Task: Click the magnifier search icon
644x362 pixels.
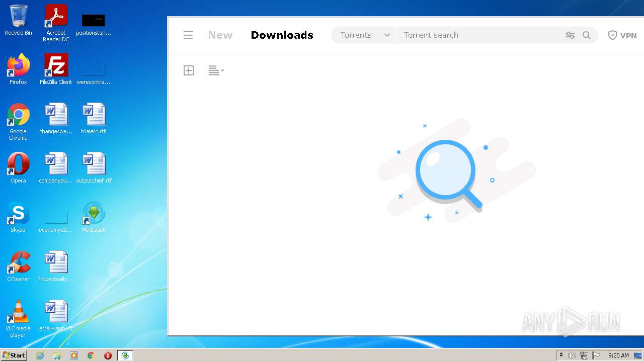Action: pyautogui.click(x=587, y=35)
